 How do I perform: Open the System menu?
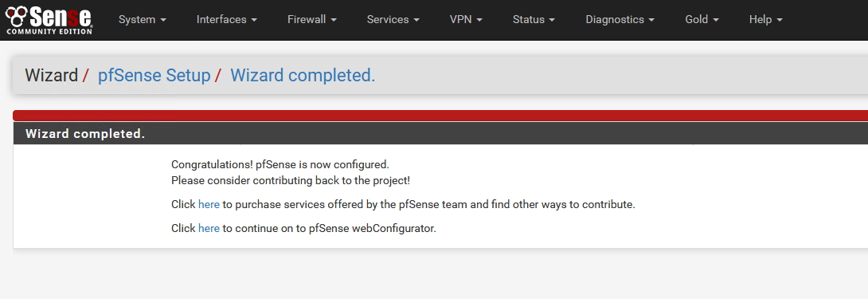[x=143, y=19]
